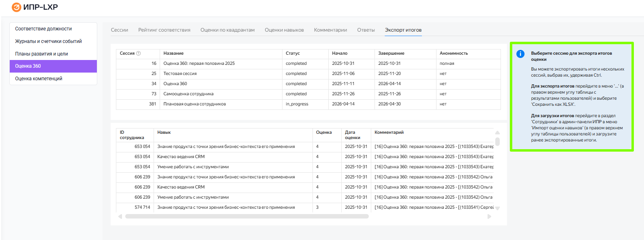Sort sessions by Статус column header

pyautogui.click(x=293, y=54)
